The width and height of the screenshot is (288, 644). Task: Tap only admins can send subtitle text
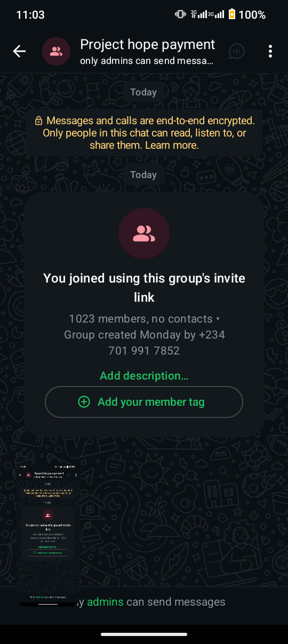[147, 61]
